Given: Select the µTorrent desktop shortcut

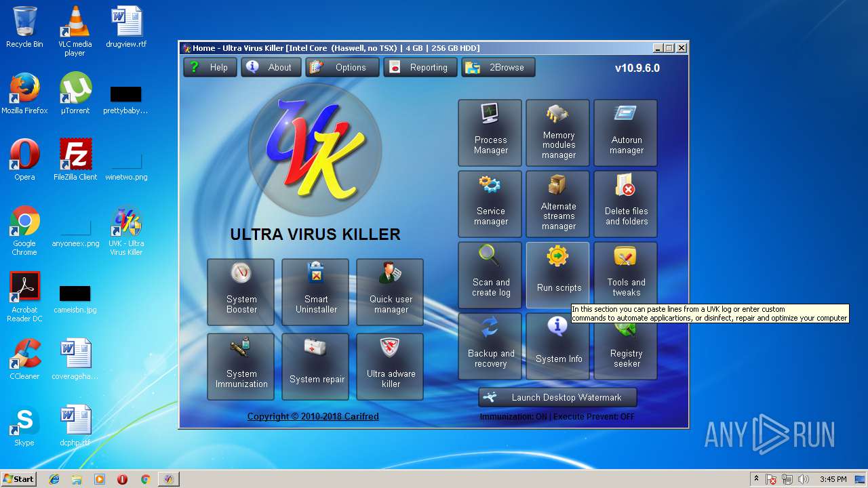Looking at the screenshot, I should pyautogui.click(x=75, y=94).
